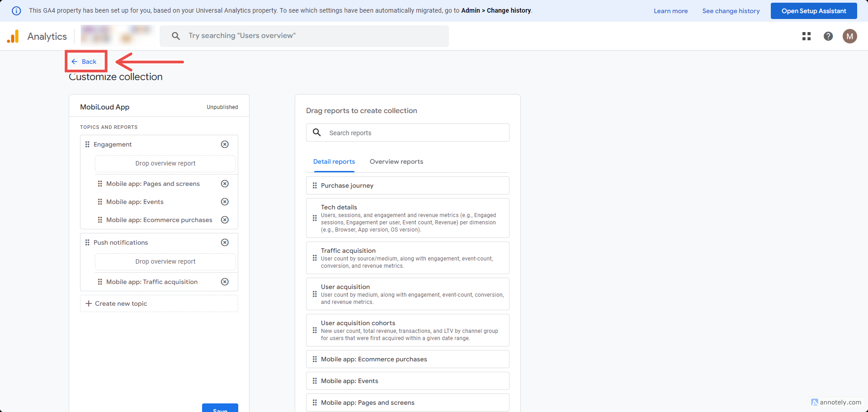Select the Tech details report card
This screenshot has height=412, width=868.
408,218
